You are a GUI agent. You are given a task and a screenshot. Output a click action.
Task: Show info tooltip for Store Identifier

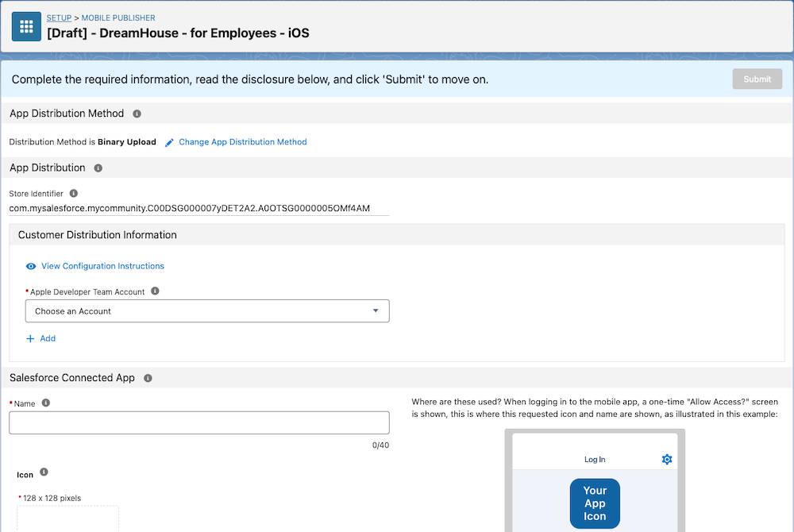(73, 194)
